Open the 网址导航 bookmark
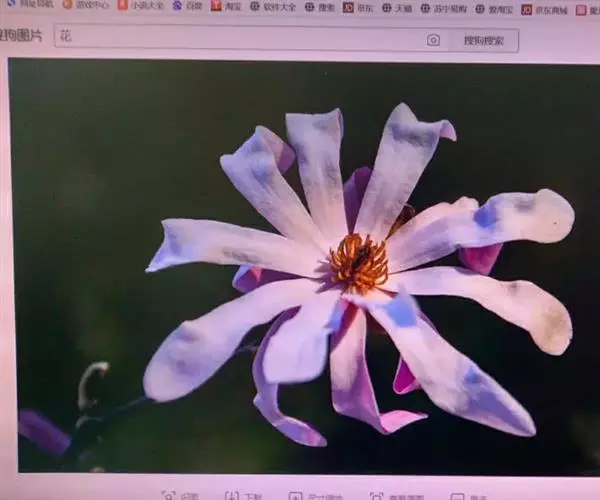600x500 pixels. 31,5
